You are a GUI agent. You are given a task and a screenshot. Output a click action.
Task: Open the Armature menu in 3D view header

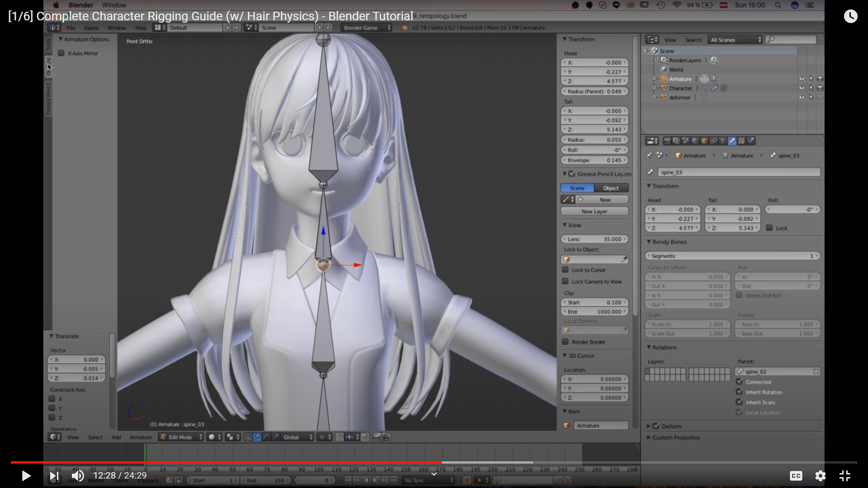[x=141, y=437]
